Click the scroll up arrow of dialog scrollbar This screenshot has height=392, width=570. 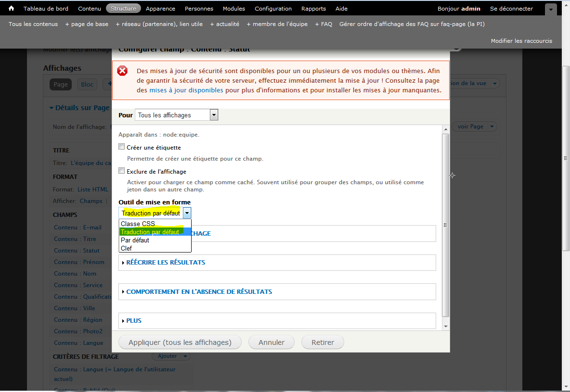(x=445, y=129)
